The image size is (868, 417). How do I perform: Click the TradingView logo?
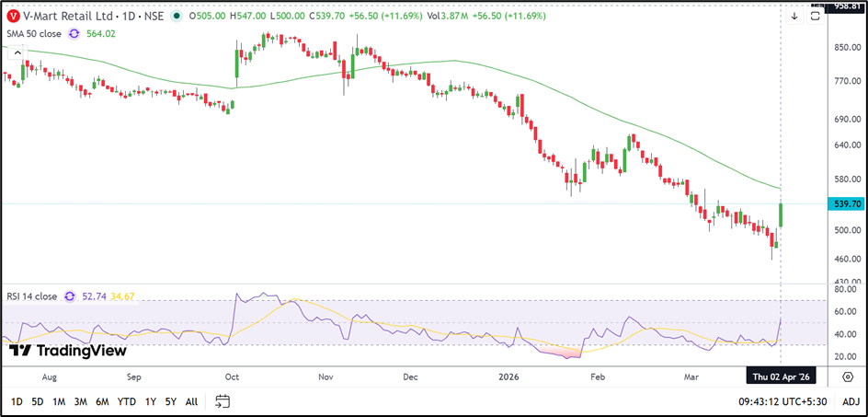pyautogui.click(x=67, y=351)
